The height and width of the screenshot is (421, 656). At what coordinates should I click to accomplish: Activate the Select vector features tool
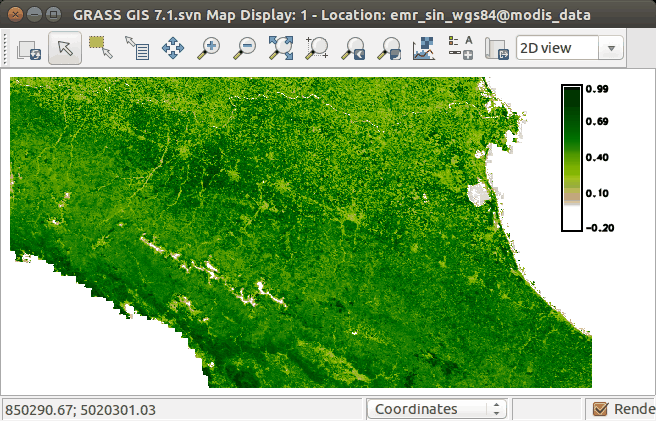pyautogui.click(x=100, y=47)
